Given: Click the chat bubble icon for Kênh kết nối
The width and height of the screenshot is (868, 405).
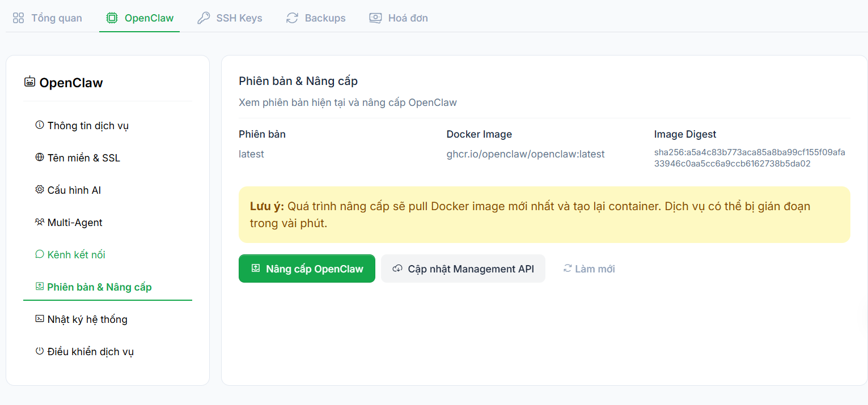Looking at the screenshot, I should tap(40, 254).
